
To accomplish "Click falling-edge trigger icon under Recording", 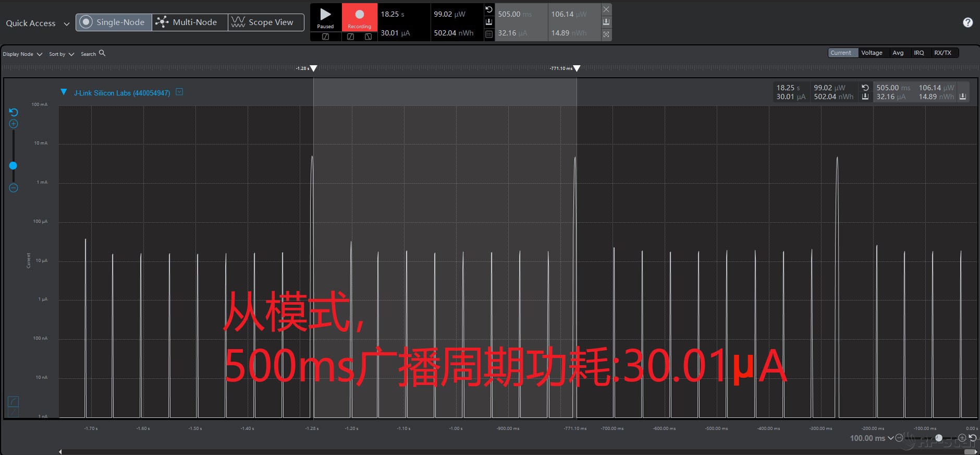I will click(x=368, y=37).
